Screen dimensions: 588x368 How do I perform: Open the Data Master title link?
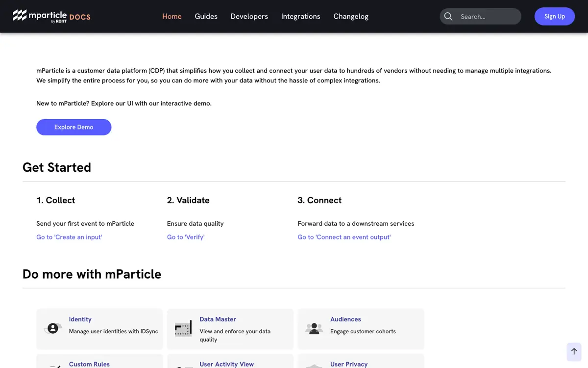218,319
